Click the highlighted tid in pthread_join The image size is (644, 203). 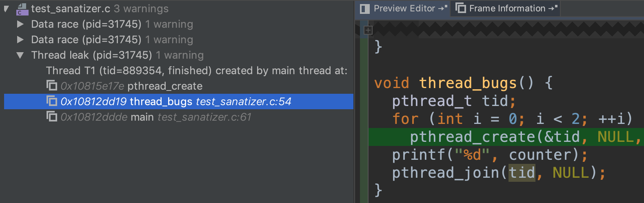pyautogui.click(x=522, y=173)
